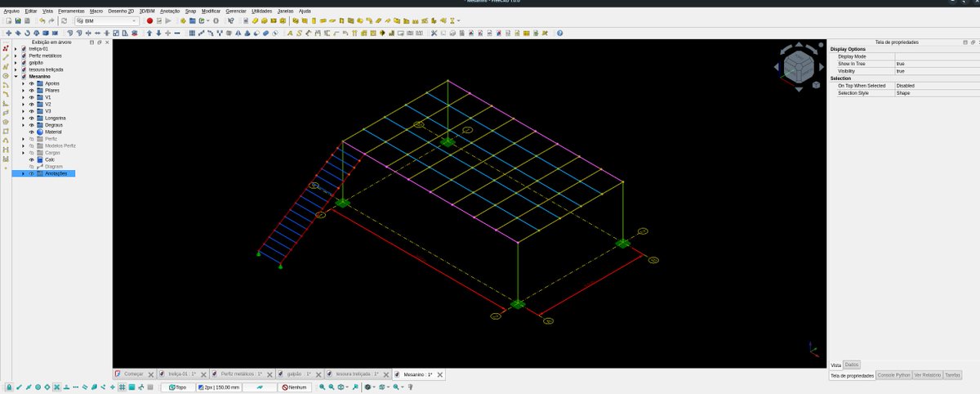Select the tesoura treliçada document
This screenshot has width=980, height=394.
[46, 69]
